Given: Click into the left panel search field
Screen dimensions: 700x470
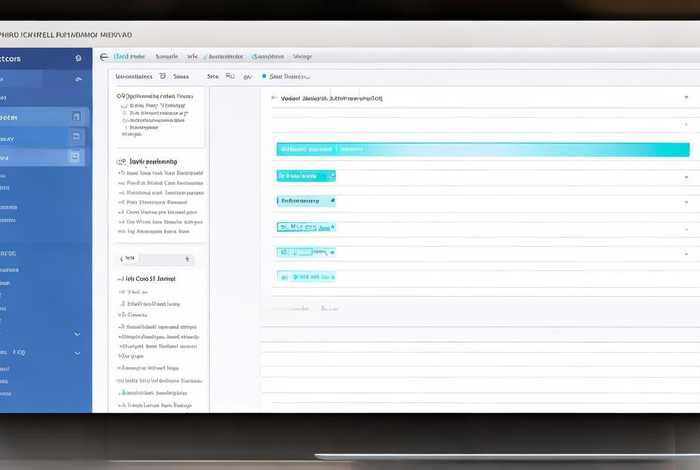Looking at the screenshot, I should point(158,258).
